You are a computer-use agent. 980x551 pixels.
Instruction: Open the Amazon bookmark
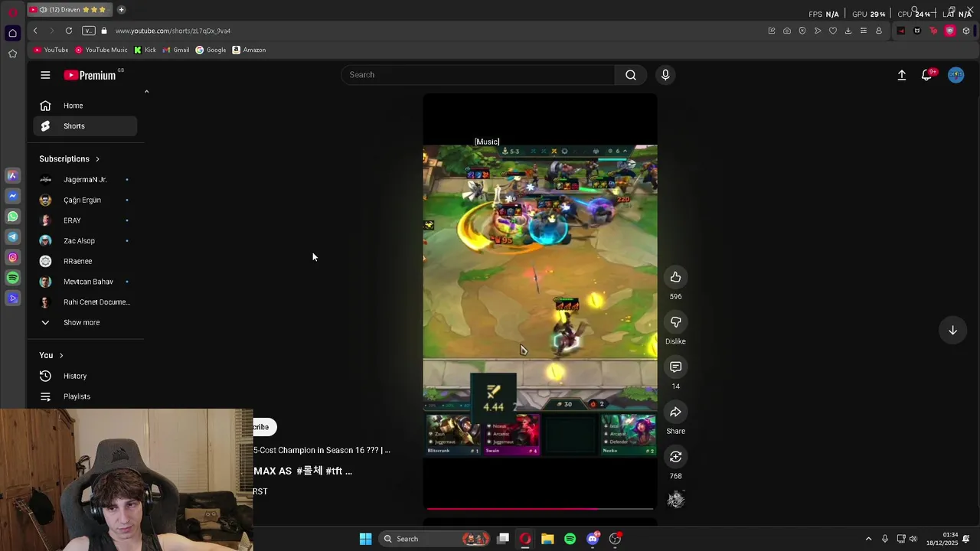[249, 50]
